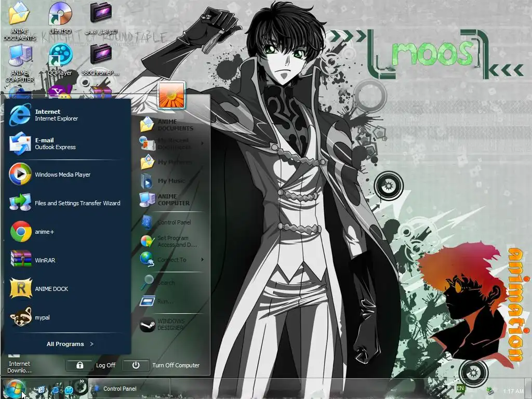This screenshot has width=532, height=399.
Task: Select the 360ChromeP... desktop folder
Action: (101, 60)
